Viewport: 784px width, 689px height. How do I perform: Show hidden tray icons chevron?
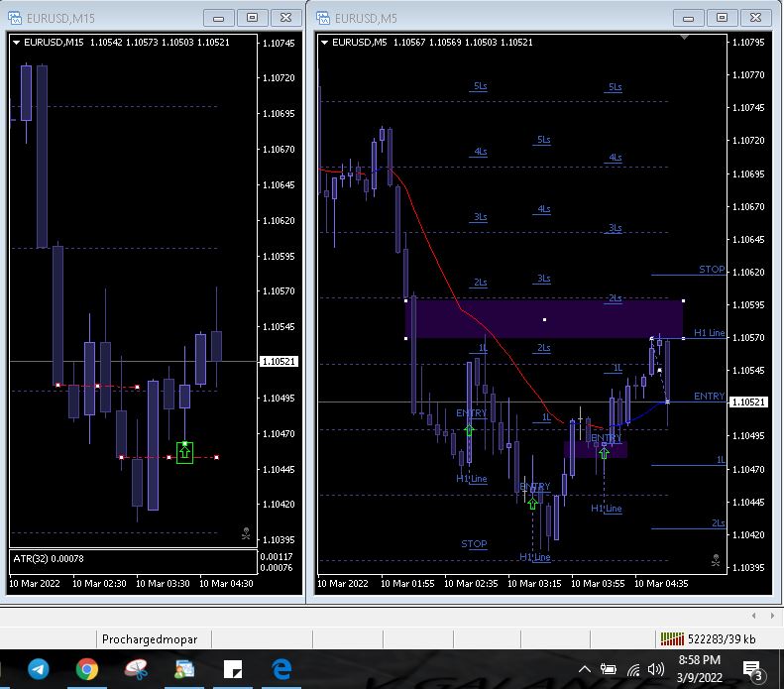pyautogui.click(x=585, y=669)
